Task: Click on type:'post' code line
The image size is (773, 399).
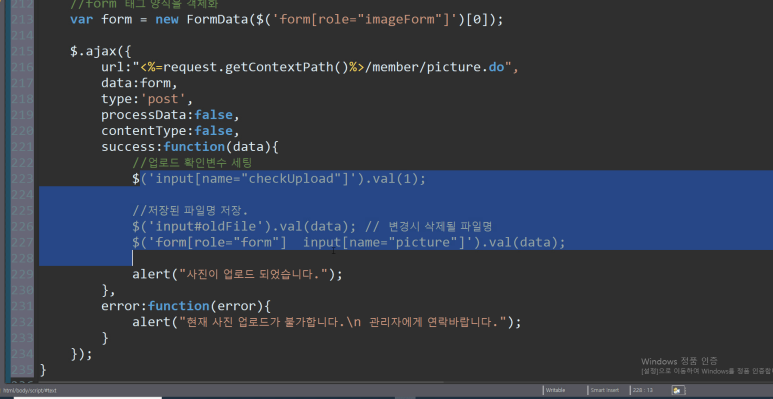Action: point(147,99)
